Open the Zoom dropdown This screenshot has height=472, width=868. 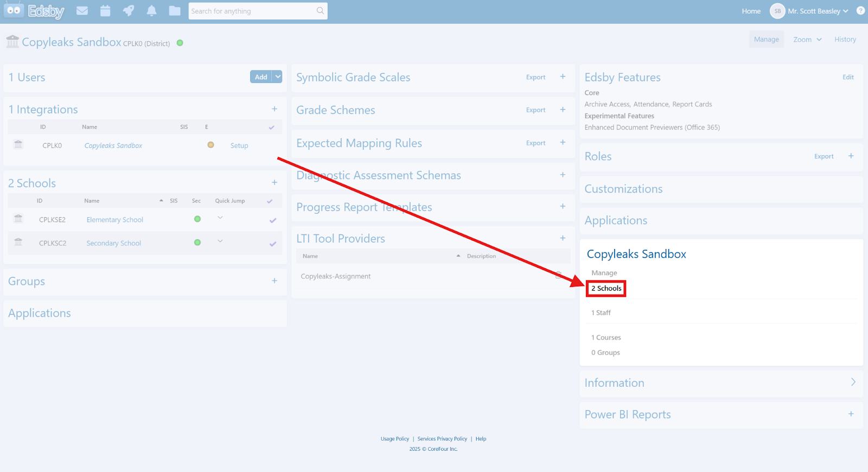click(x=807, y=40)
